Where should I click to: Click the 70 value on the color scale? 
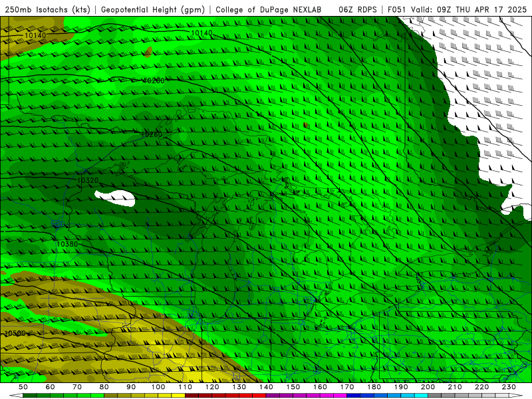[x=77, y=387]
